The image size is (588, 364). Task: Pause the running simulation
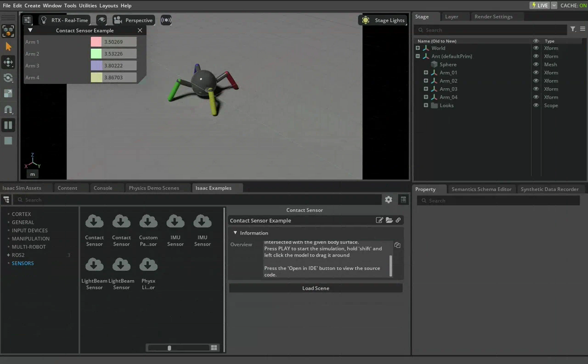tap(8, 125)
